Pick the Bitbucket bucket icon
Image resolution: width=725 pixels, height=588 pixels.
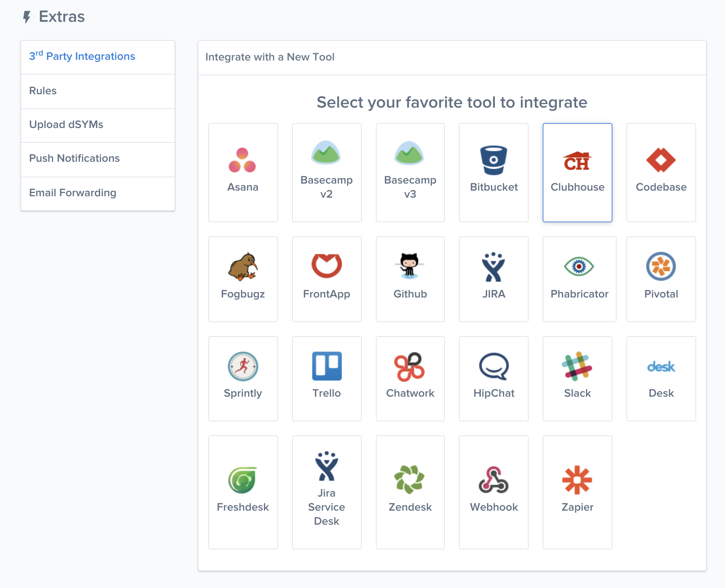tap(493, 160)
